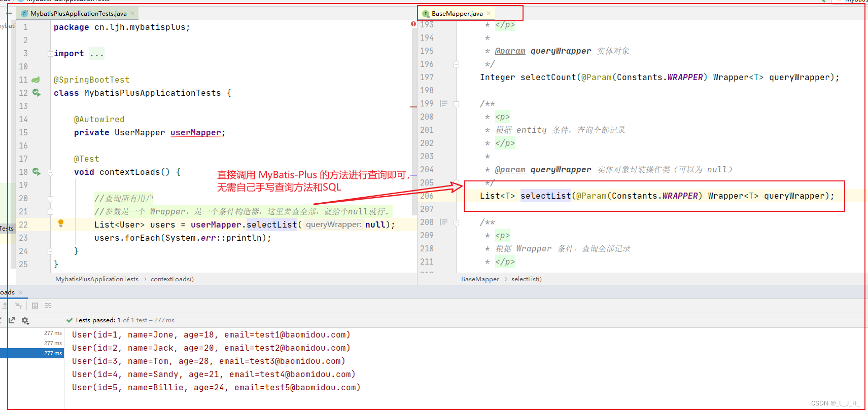Open the lightbulb quick-fix on line 22

(61, 223)
